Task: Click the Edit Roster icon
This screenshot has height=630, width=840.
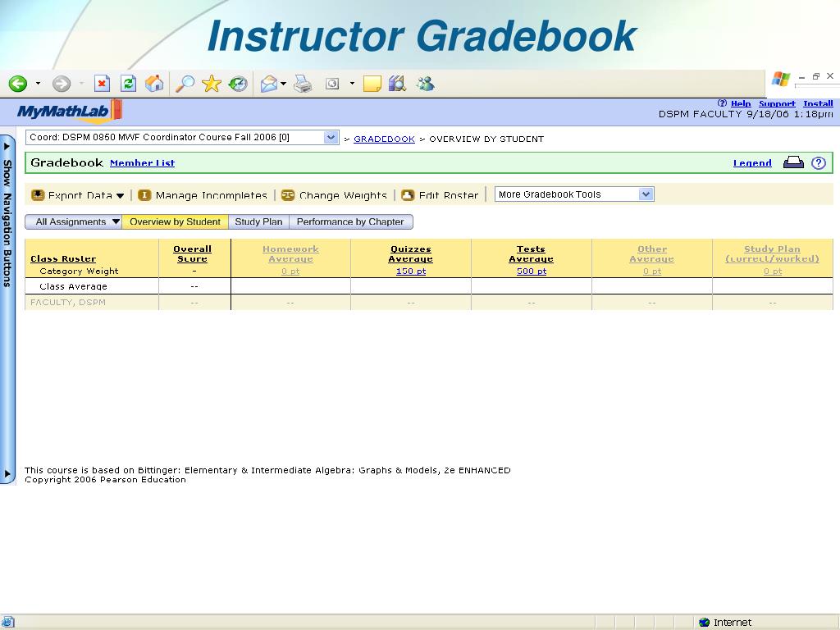Action: 408,195
